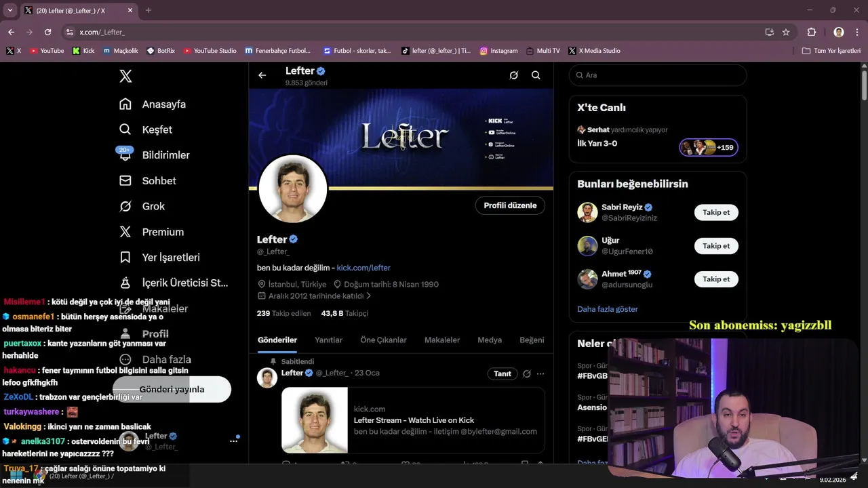This screenshot has height=488, width=868.
Task: Open Chrome profile avatar
Action: [x=839, y=32]
